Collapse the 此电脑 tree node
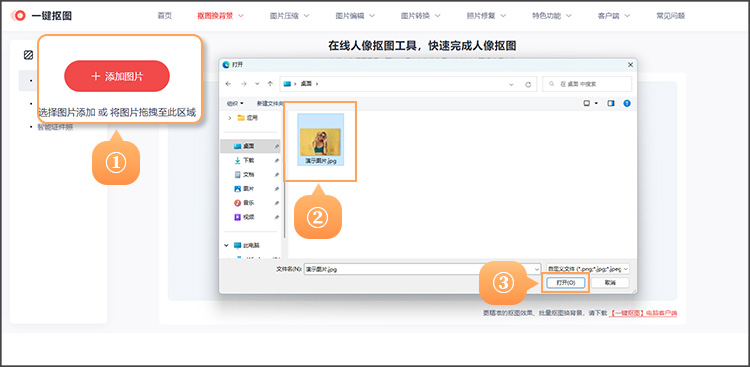This screenshot has width=750, height=367. (x=226, y=245)
